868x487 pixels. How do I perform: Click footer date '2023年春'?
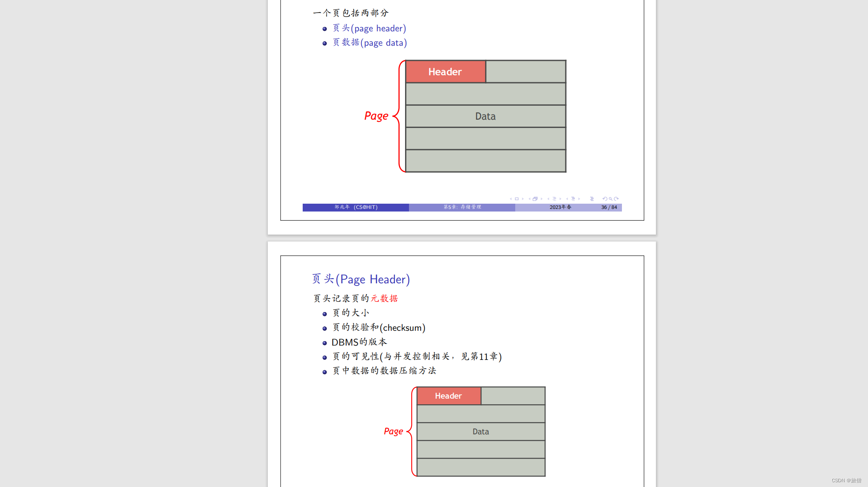(560, 207)
